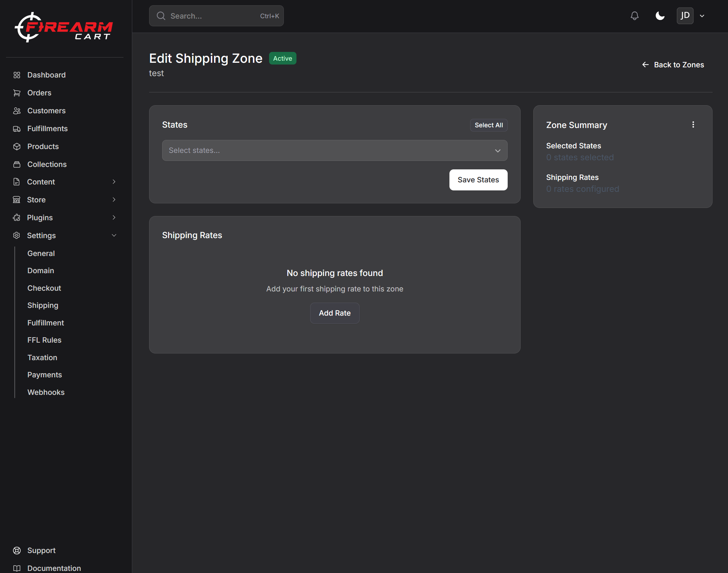Image resolution: width=728 pixels, height=573 pixels.
Task: Click the states dropdown arrow
Action: pyautogui.click(x=497, y=151)
